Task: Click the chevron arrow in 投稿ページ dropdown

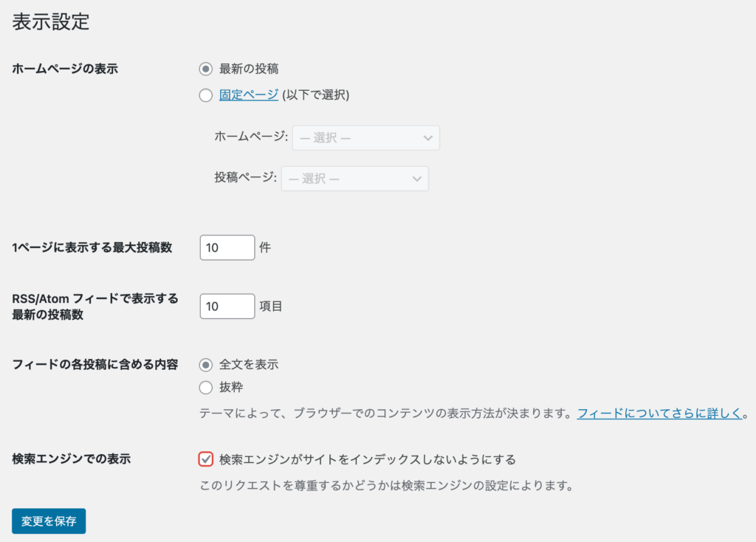Action: pyautogui.click(x=416, y=179)
